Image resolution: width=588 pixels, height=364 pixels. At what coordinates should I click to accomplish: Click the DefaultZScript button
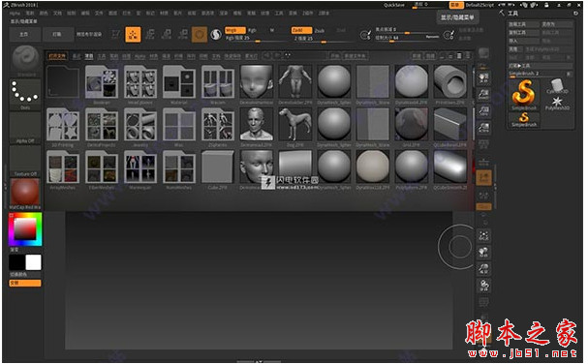480,5
